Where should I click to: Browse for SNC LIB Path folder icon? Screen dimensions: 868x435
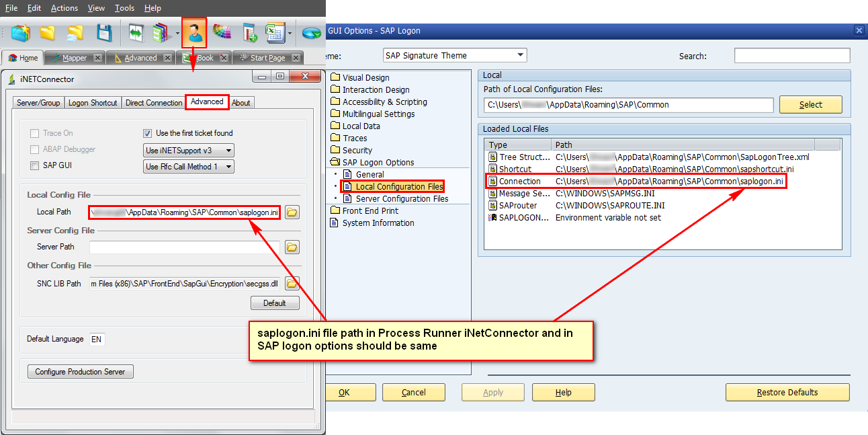click(x=291, y=283)
